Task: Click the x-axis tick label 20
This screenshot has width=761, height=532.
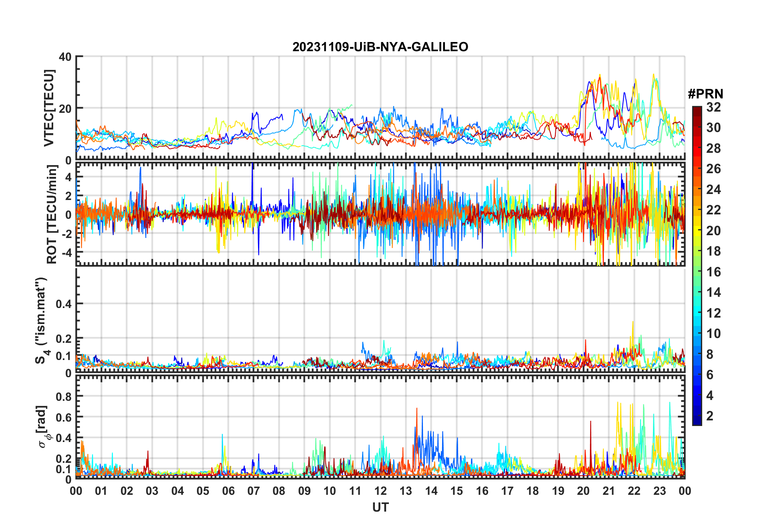Action: coord(583,491)
